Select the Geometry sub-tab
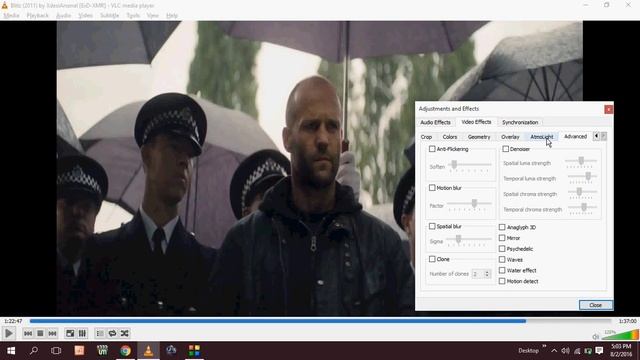Image resolution: width=640 pixels, height=360 pixels. [479, 137]
